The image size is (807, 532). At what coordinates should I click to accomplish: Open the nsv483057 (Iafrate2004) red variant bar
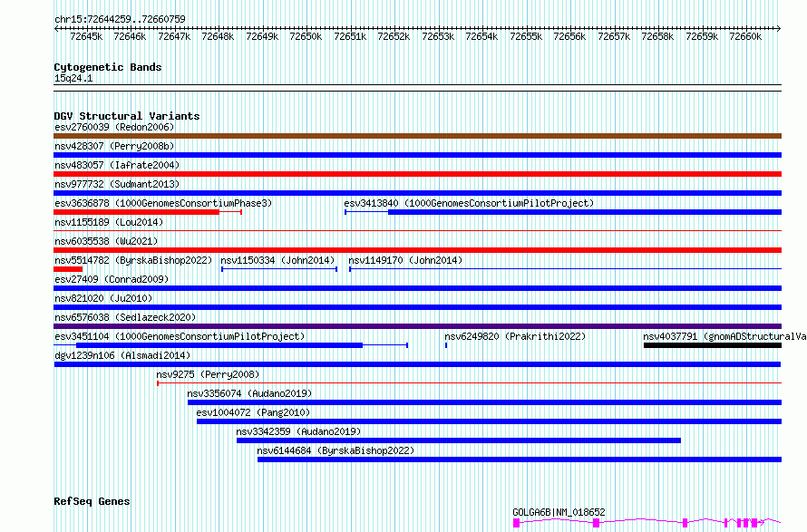coord(417,174)
